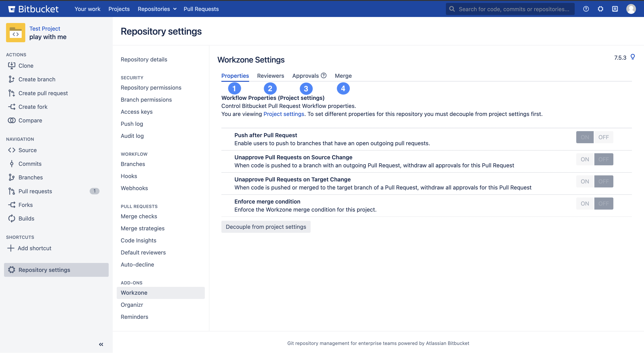Viewport: 644px width, 353px height.
Task: Switch to the Reviewers tab
Action: click(271, 76)
